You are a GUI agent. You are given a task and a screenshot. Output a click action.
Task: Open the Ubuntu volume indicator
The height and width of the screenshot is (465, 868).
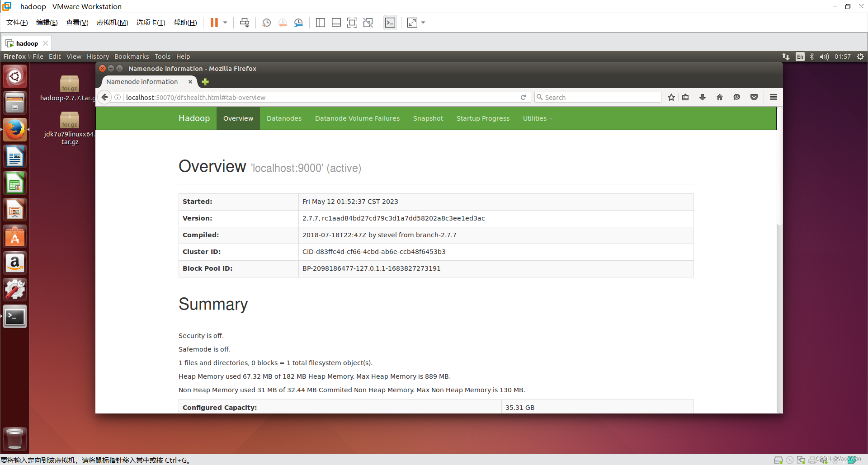(x=824, y=56)
